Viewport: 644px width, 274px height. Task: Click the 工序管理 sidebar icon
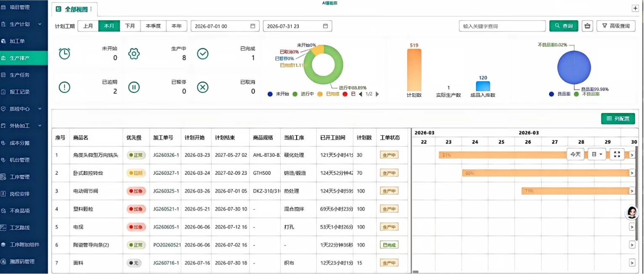[x=3, y=177]
